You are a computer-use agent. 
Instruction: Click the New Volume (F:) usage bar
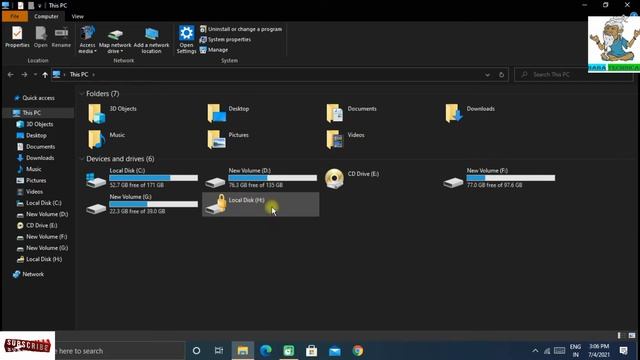pos(511,178)
